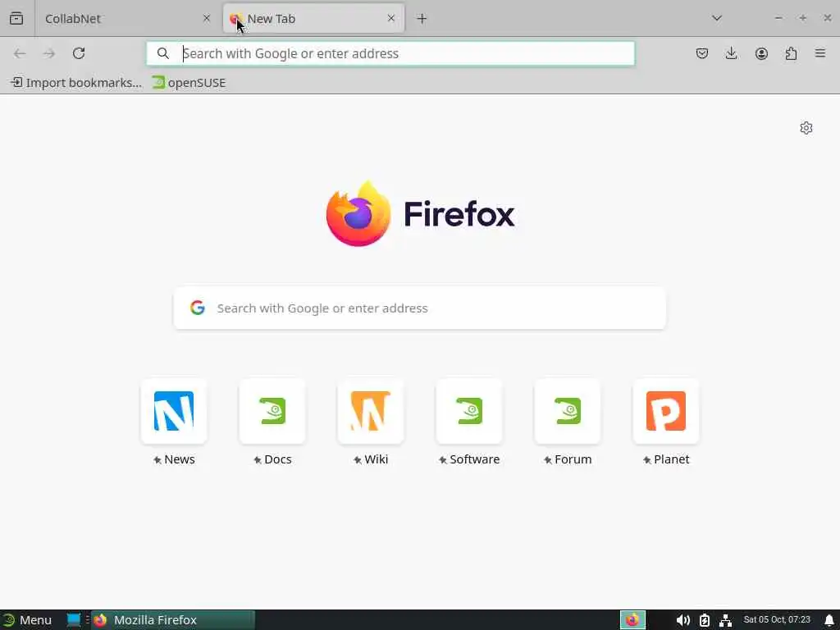Click the show desktop icon on the taskbar

pyautogui.click(x=73, y=620)
